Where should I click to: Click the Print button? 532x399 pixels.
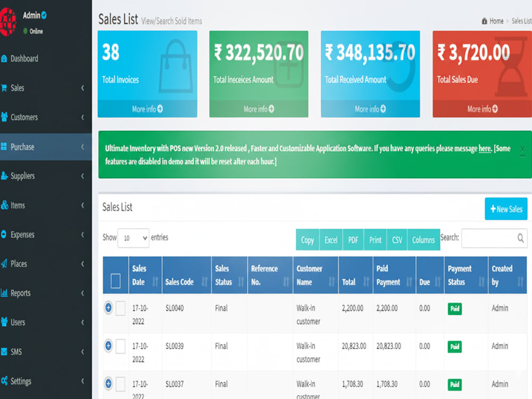click(375, 240)
